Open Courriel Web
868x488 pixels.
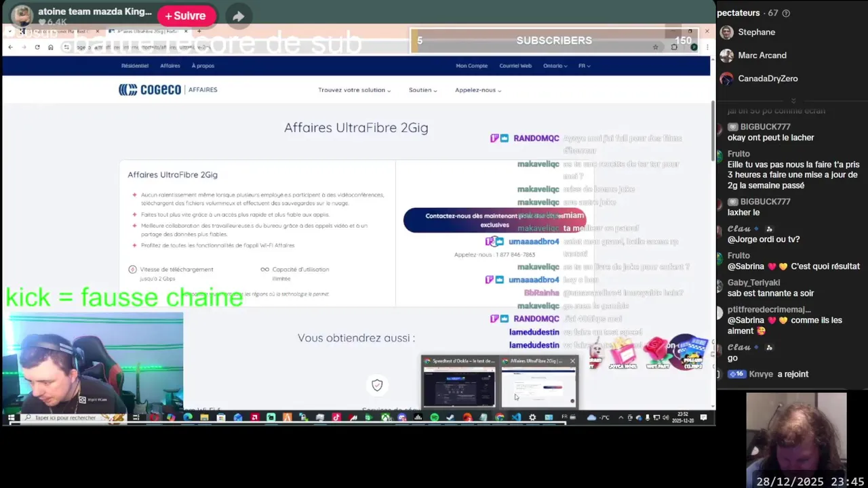click(515, 66)
